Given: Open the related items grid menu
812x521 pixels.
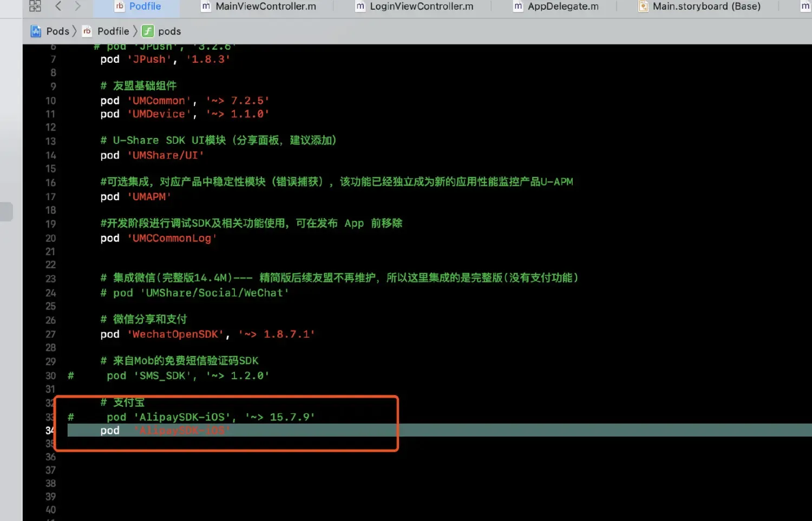Looking at the screenshot, I should coord(35,6).
